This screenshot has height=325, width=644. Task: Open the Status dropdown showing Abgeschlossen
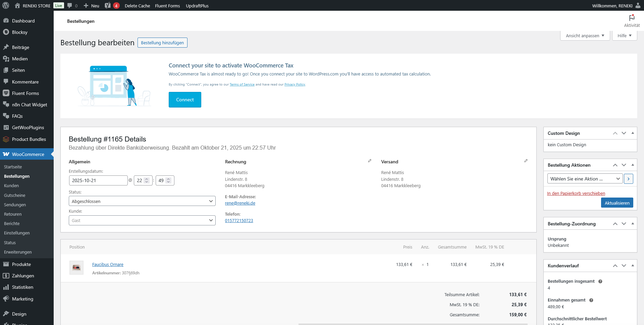click(x=142, y=201)
